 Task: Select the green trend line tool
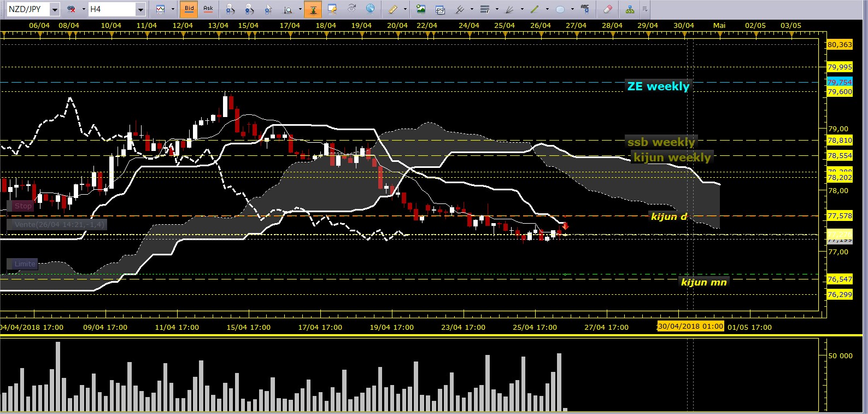535,9
